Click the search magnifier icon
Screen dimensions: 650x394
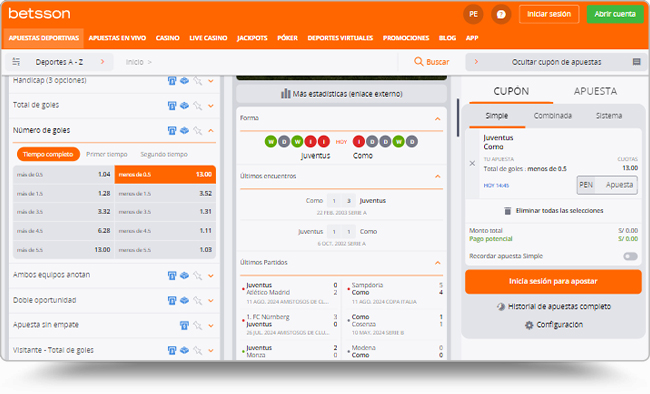(419, 62)
